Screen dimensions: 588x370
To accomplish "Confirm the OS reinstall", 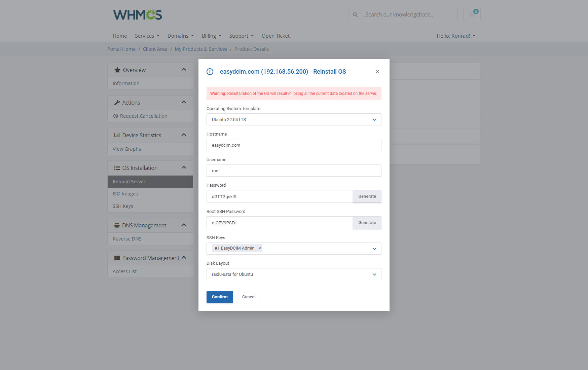I will (220, 297).
